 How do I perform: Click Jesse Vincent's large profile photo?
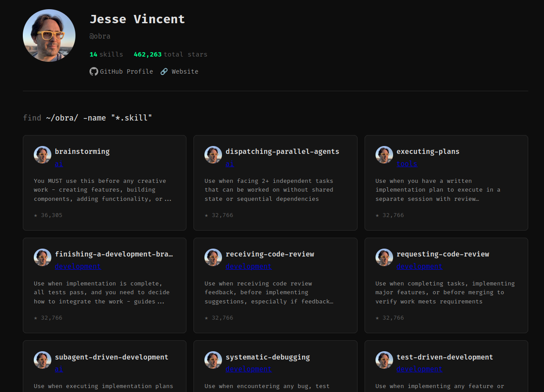[x=49, y=35]
